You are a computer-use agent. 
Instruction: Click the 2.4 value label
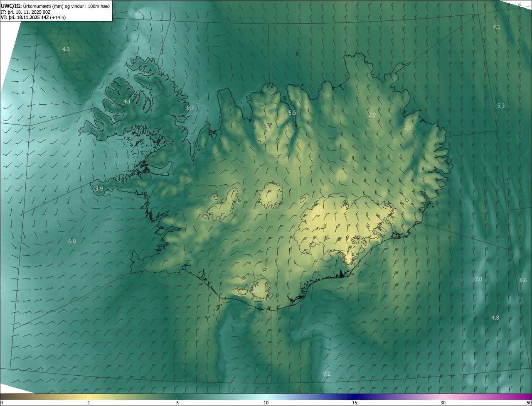pos(269,127)
